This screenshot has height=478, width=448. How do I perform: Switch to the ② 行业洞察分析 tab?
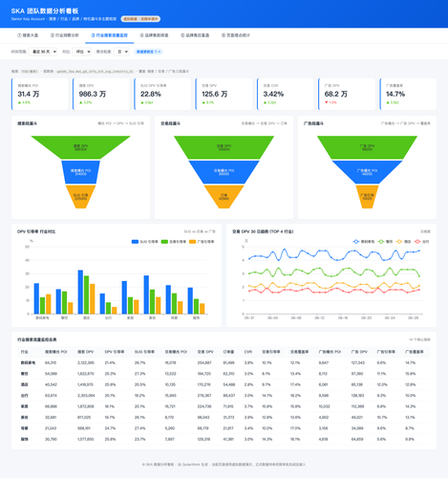pos(65,35)
